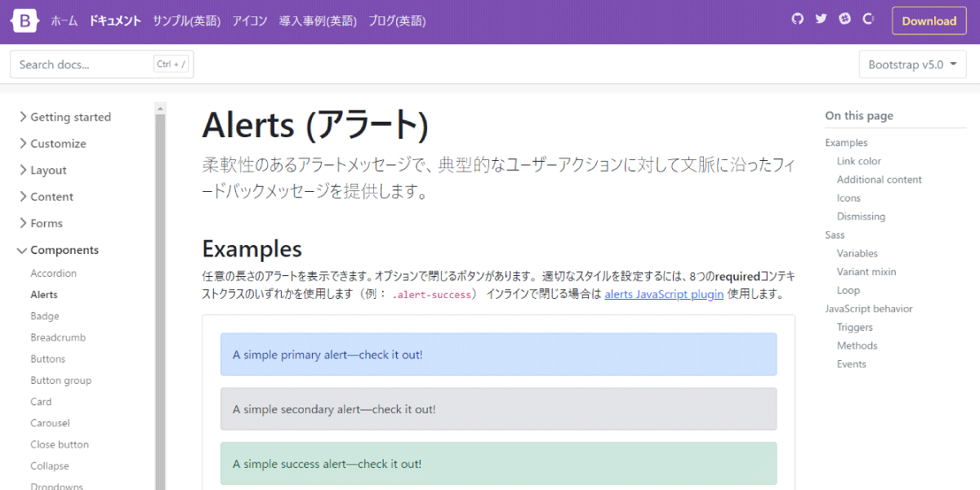Open the GitHub icon link
The height and width of the screenshot is (490, 980).
coord(798,19)
